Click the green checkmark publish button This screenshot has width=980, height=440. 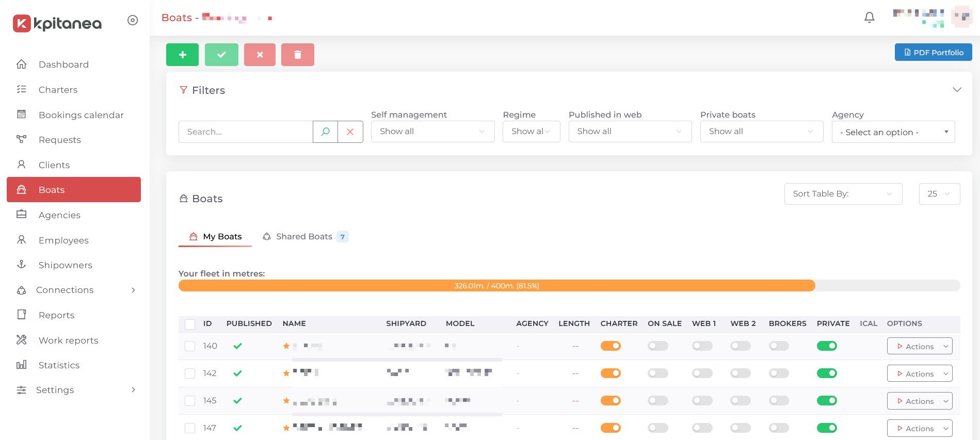pos(221,55)
